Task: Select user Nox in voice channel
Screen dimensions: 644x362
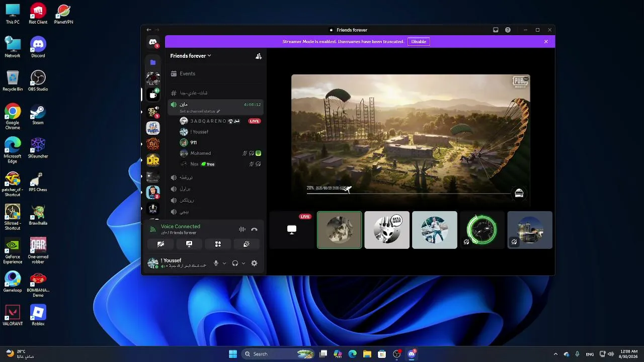Action: coord(220,164)
